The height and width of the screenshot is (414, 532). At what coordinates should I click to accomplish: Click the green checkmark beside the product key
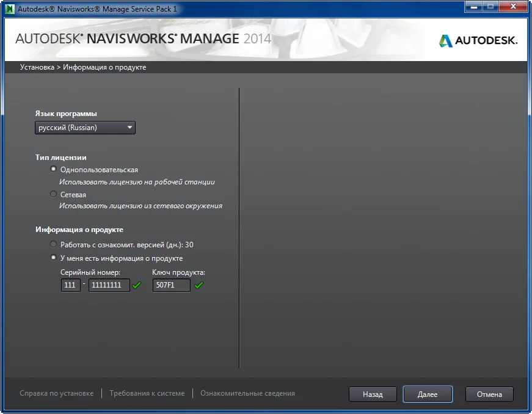click(199, 285)
